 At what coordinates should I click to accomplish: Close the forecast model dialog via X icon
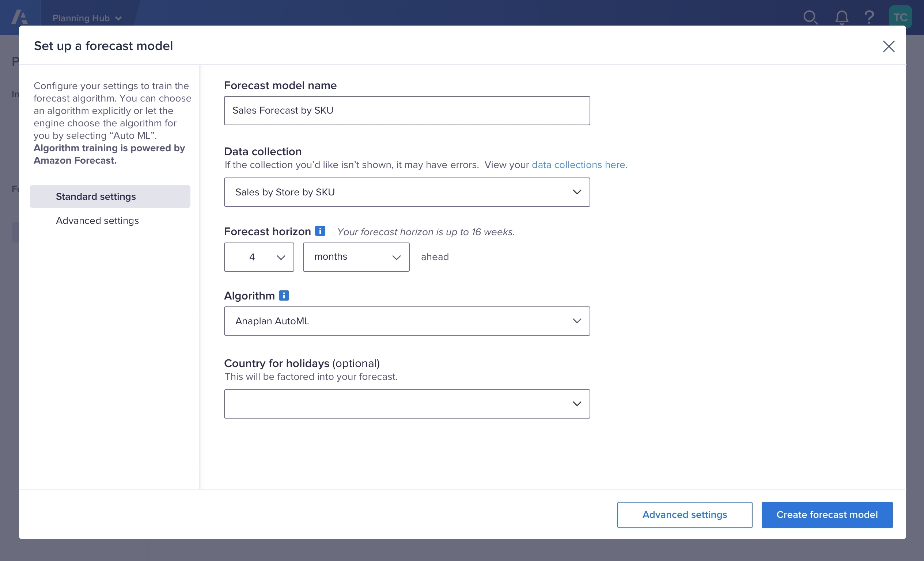point(889,46)
